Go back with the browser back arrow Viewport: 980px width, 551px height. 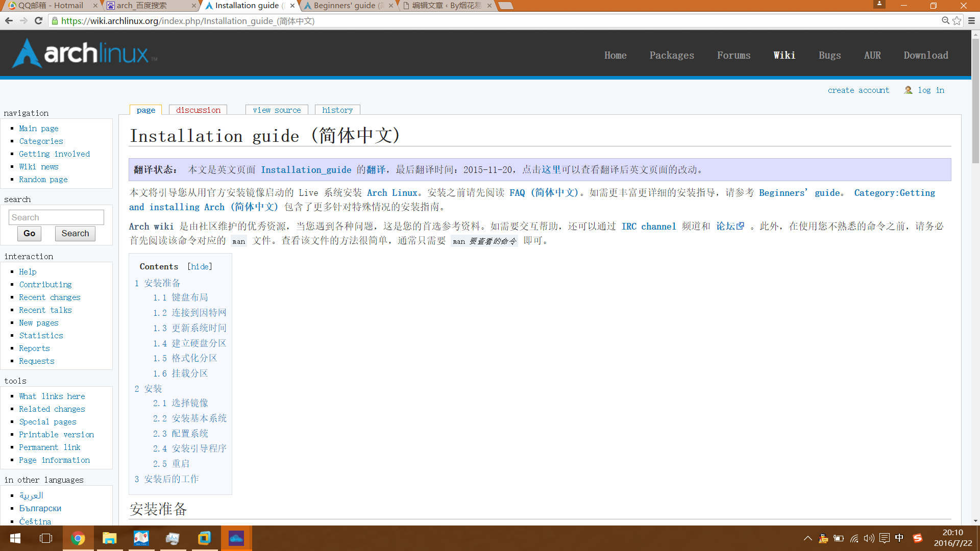tap(9, 21)
